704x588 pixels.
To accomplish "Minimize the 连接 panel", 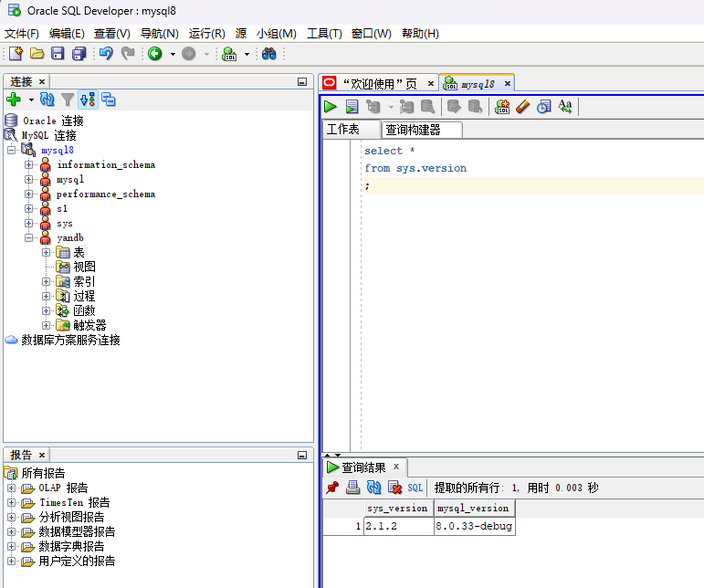I will tap(302, 81).
